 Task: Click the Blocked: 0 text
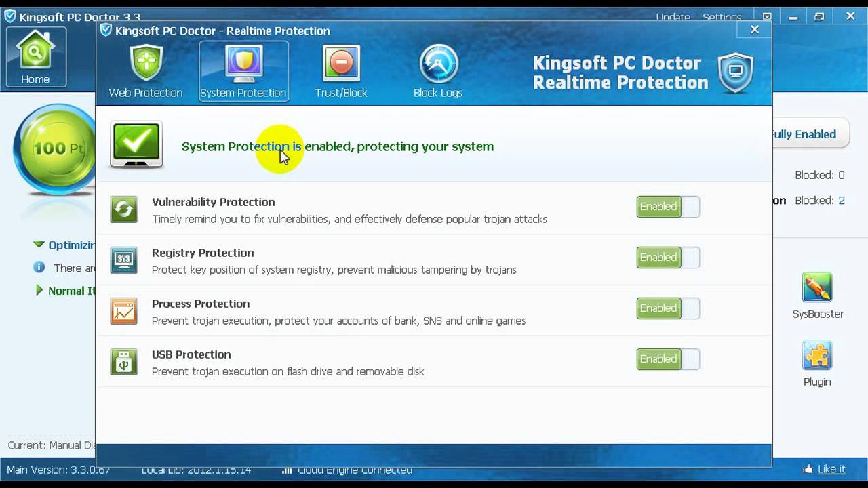[x=819, y=175]
